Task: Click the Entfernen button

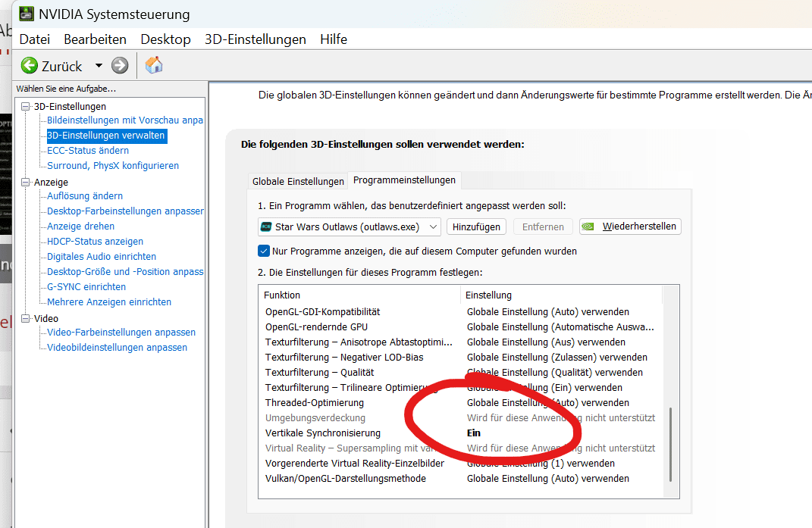Action: point(543,227)
